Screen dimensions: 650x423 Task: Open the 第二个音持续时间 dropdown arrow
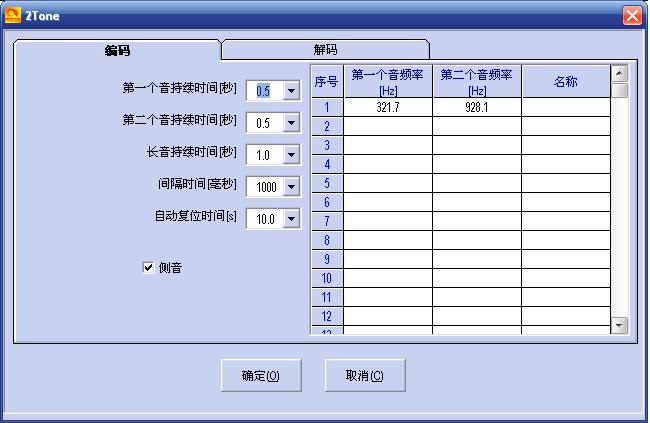[x=291, y=123]
